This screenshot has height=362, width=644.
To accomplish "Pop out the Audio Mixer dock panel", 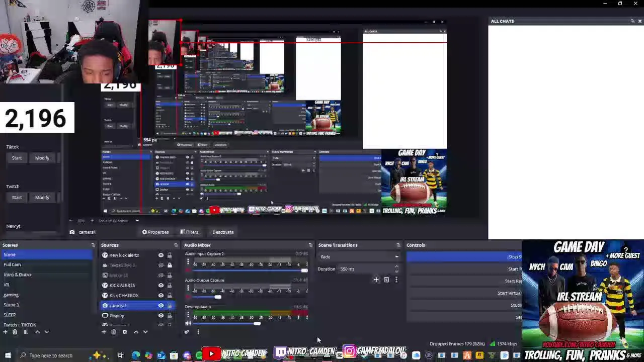I will [x=310, y=245].
